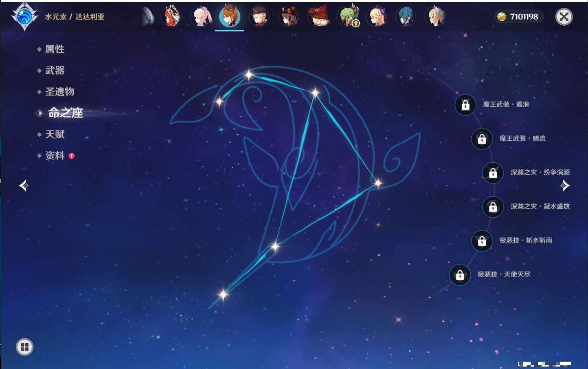Open locked constellation icon for 极恶技·斩水斩雨

[482, 241]
